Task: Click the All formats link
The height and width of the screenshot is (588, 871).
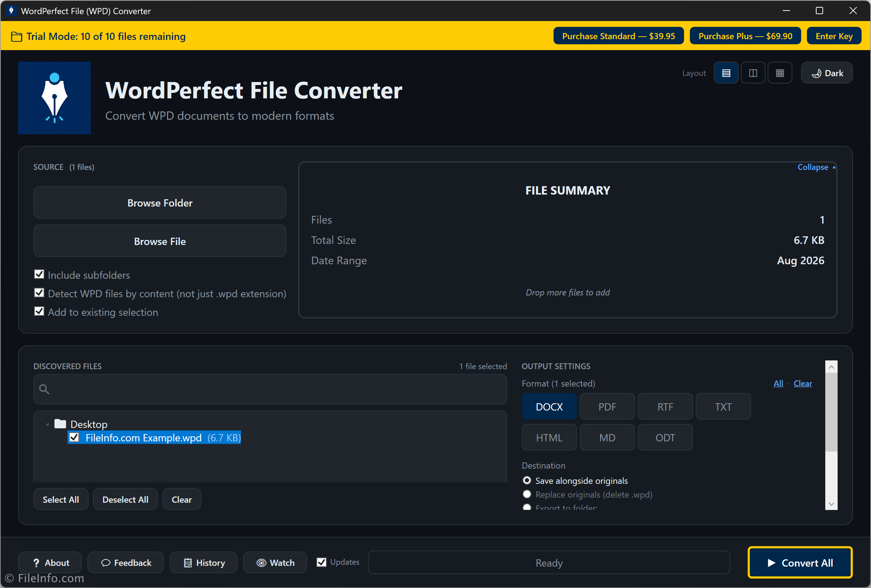Action: point(778,383)
